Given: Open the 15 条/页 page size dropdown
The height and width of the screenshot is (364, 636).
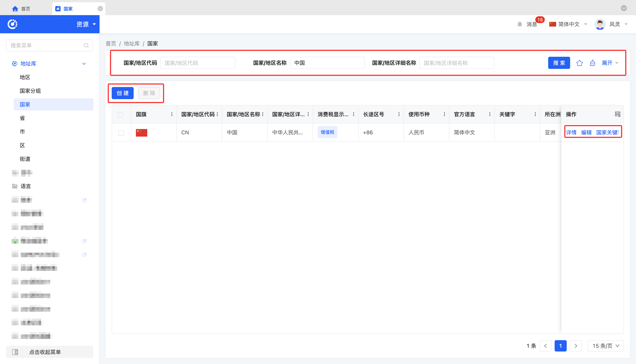Looking at the screenshot, I should coord(606,346).
